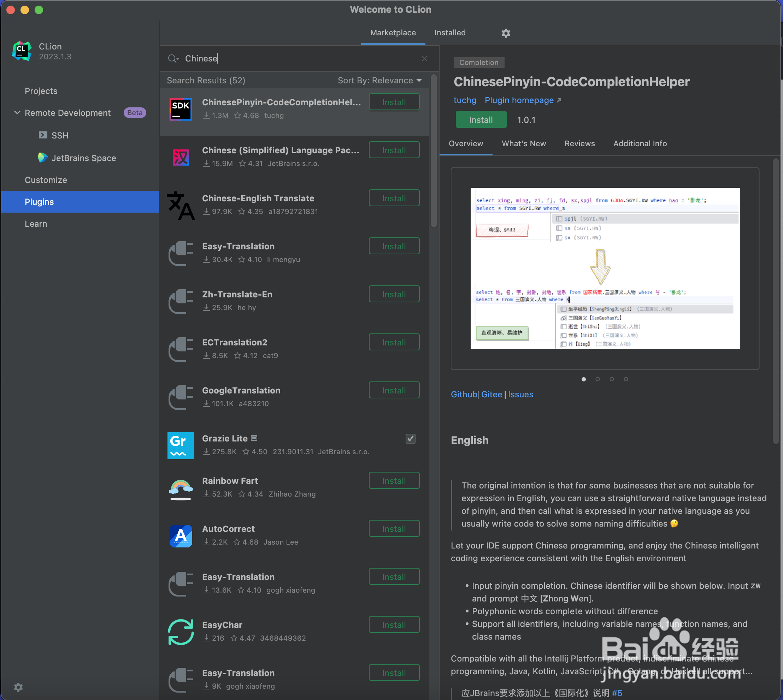Viewport: 783px width, 700px height.
Task: Click the Chinese-English Translate plugin icon
Action: coord(181,206)
